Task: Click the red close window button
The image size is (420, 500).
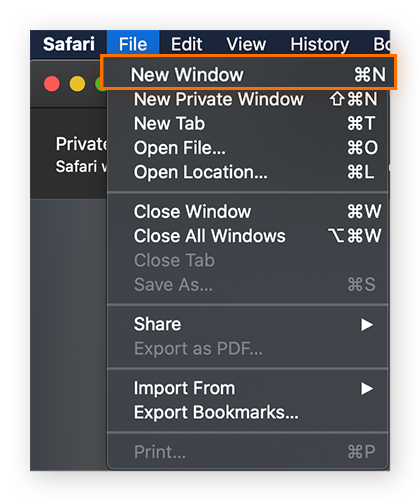Action: click(52, 83)
